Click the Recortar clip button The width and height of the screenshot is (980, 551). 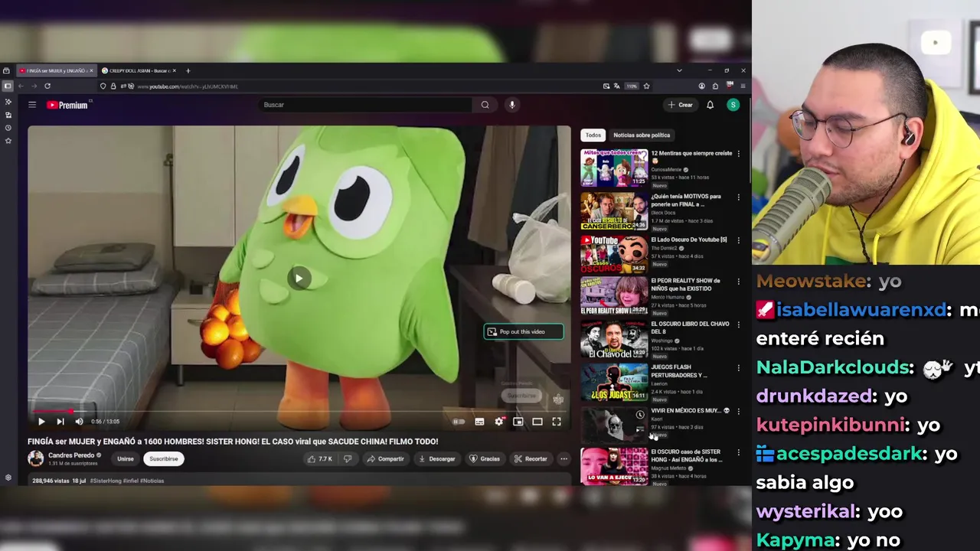(531, 459)
